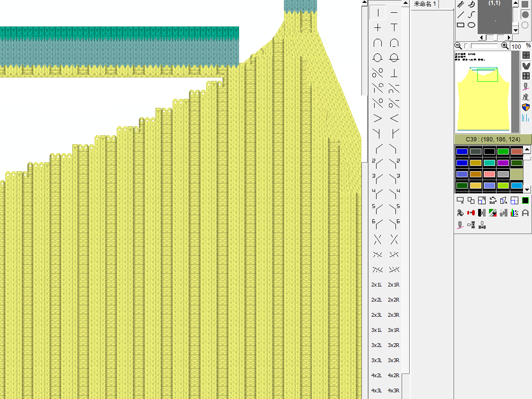This screenshot has height=399, width=532.
Task: Click up arrow of brush preview scrollbar
Action: click(516, 3)
